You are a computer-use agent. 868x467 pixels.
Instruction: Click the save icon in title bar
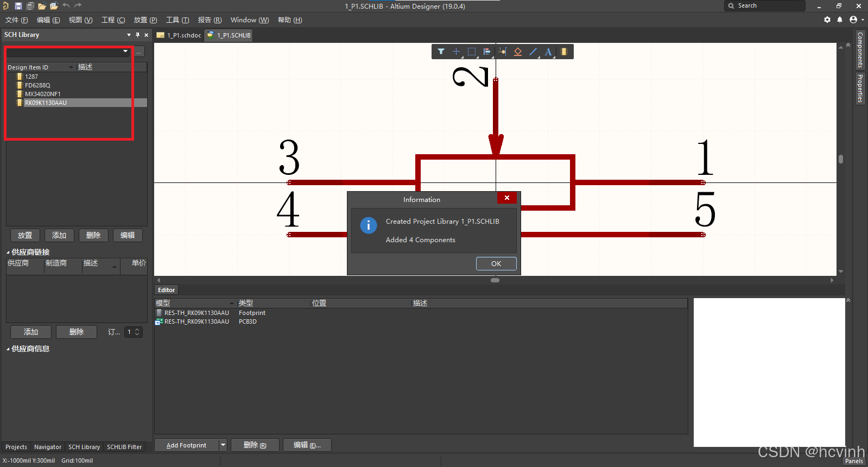click(18, 6)
